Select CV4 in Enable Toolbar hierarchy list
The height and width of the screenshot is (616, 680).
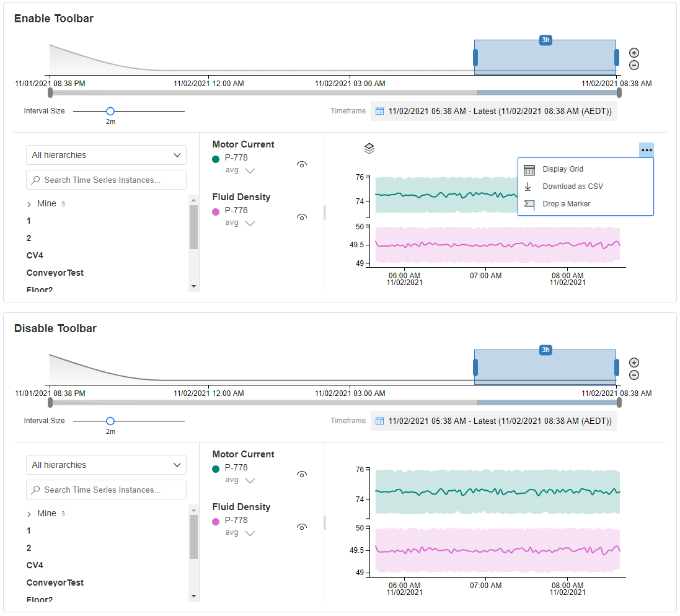coord(35,256)
